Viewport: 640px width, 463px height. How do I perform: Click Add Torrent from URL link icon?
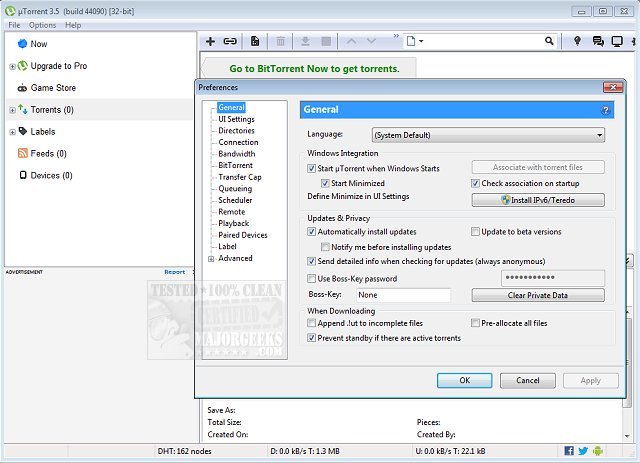(230, 41)
